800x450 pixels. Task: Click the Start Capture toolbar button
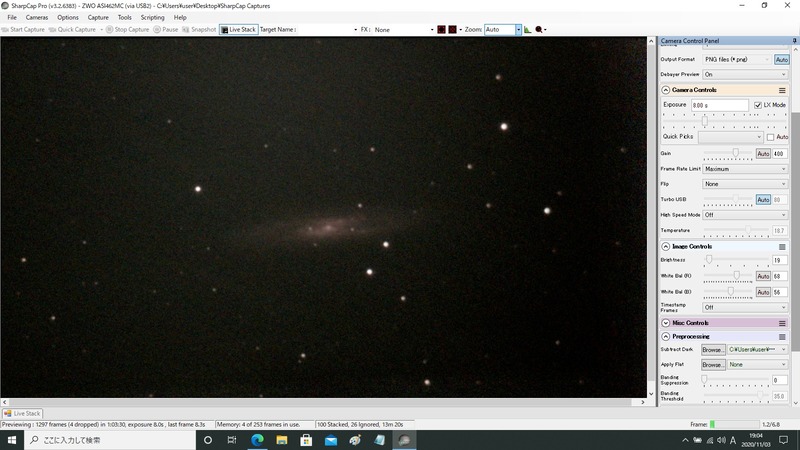click(x=23, y=30)
